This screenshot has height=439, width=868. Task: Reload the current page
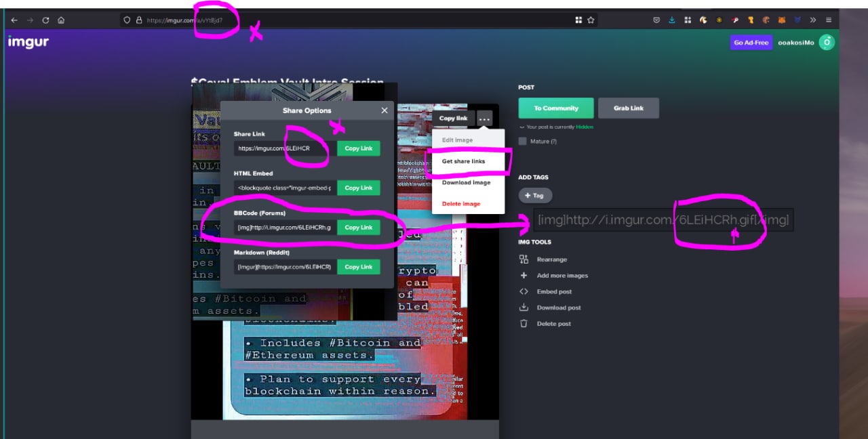coord(45,20)
